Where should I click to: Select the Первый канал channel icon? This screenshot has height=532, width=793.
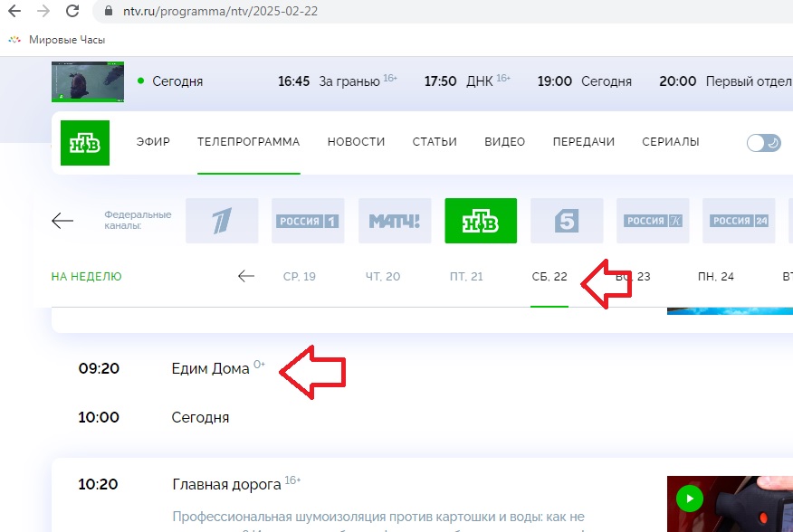(222, 221)
